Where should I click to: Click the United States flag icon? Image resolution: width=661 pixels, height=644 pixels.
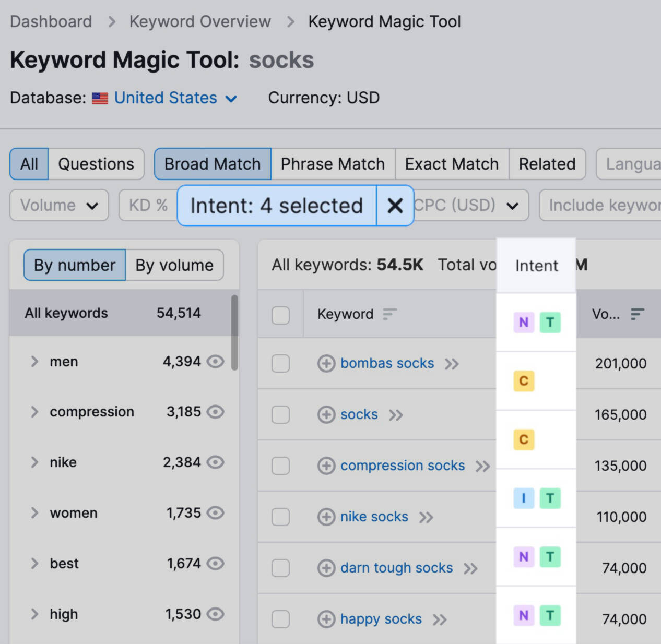tap(100, 98)
